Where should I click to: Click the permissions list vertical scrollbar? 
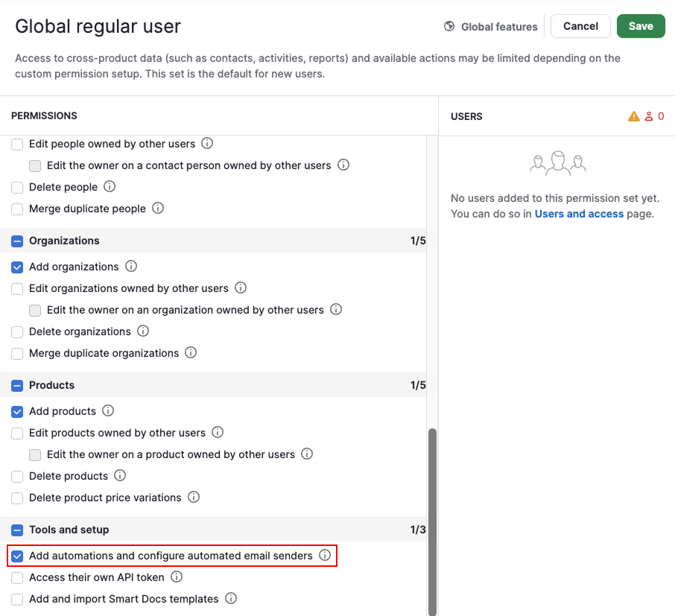pos(432,521)
